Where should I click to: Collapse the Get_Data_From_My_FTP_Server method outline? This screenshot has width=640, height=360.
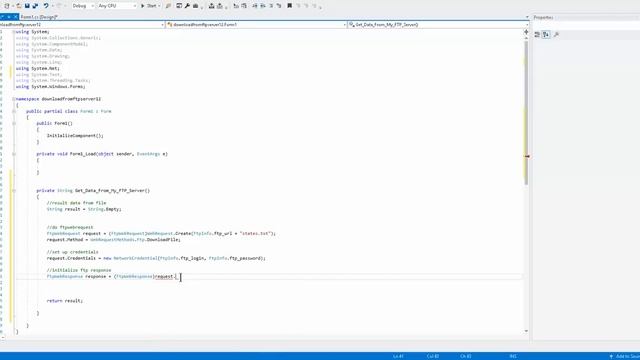pyautogui.click(x=14, y=191)
